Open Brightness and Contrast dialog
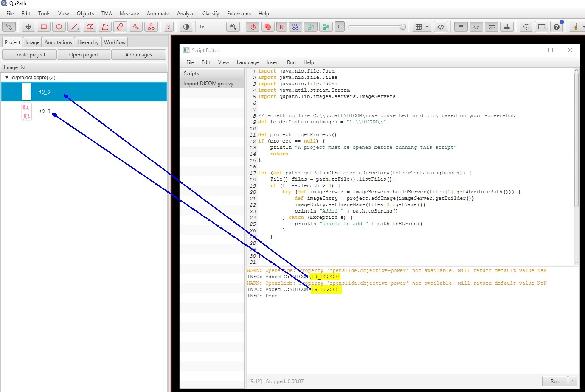Viewport: 585px width, 392px height. [186, 27]
